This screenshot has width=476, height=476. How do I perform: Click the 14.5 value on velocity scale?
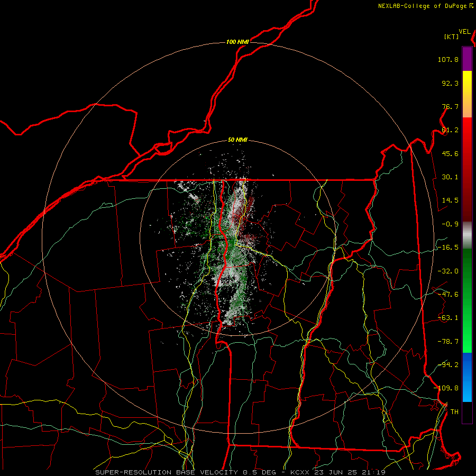click(450, 200)
